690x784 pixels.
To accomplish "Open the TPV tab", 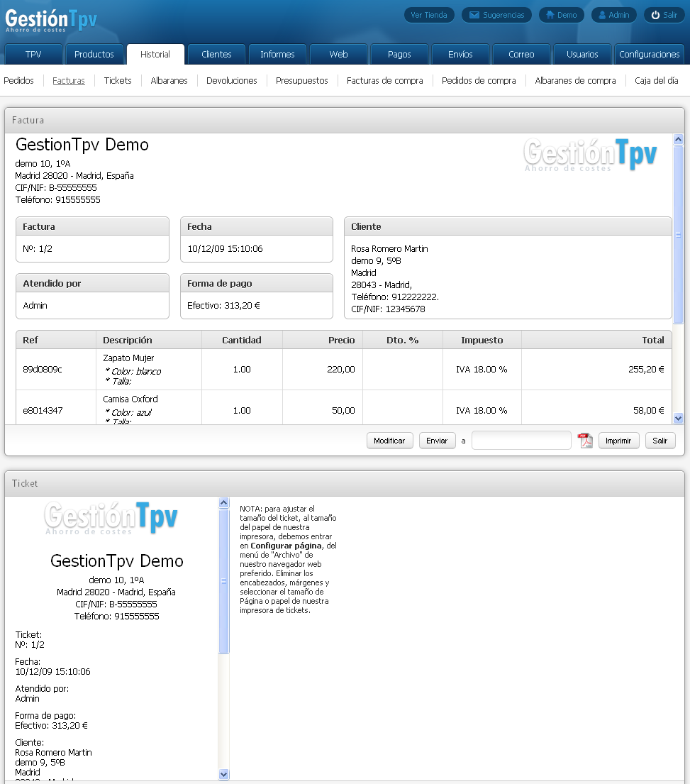I will pyautogui.click(x=33, y=55).
